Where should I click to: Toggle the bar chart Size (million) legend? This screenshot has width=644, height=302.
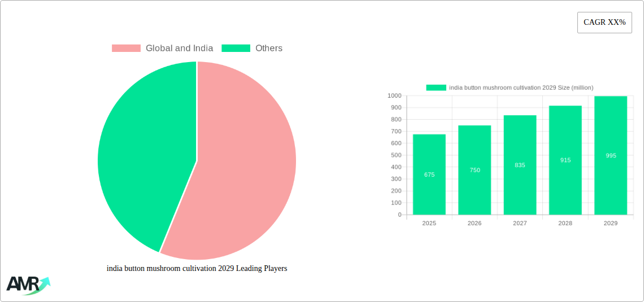tap(521, 87)
